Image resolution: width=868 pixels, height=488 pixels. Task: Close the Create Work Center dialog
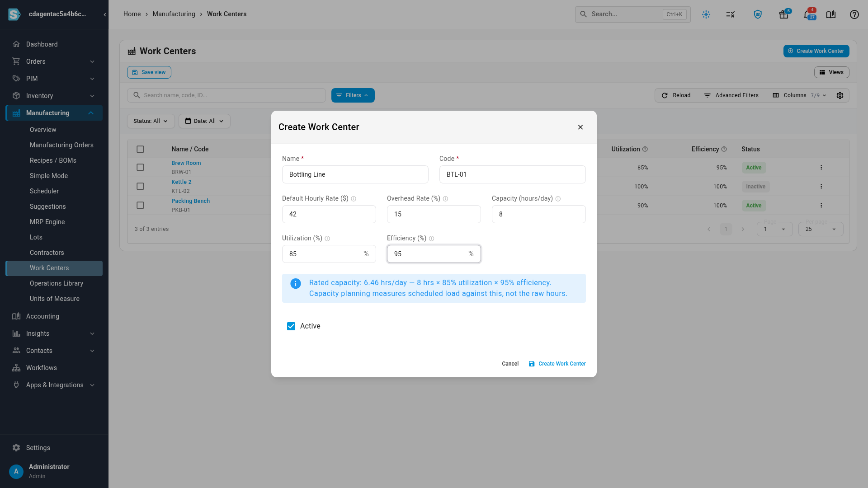tap(580, 127)
